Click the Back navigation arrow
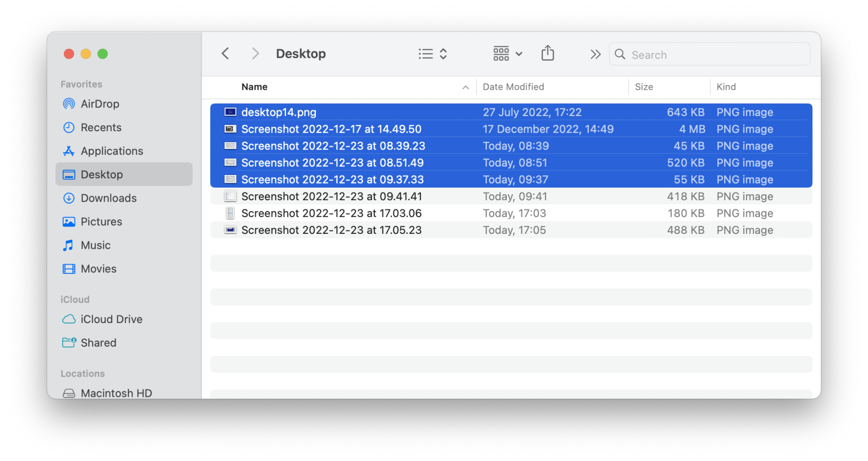Viewport: 868px width, 461px height. point(225,54)
